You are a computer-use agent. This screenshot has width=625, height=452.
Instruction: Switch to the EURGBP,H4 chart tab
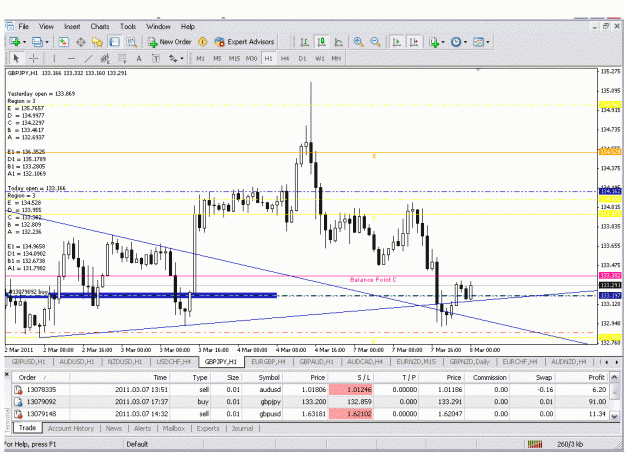click(268, 362)
